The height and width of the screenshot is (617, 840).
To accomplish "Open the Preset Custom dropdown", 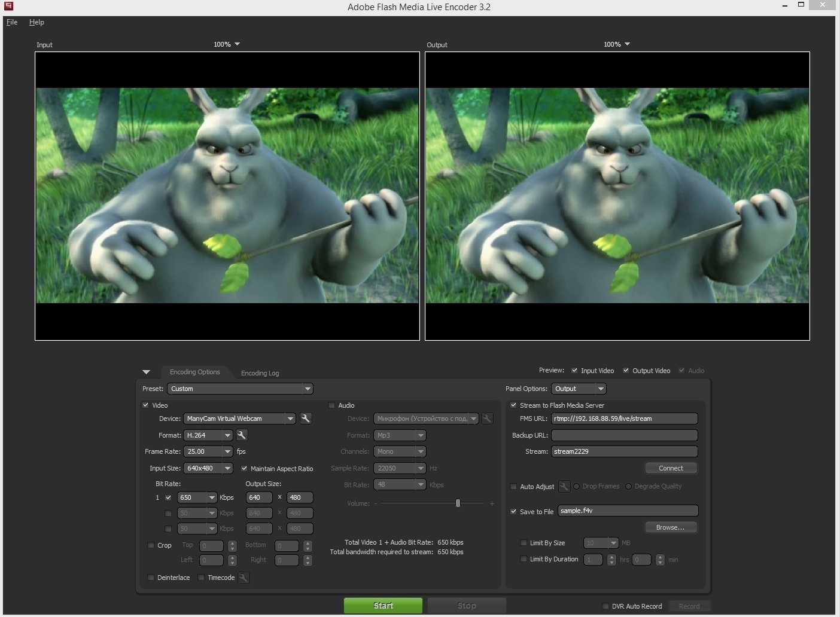I will [240, 389].
